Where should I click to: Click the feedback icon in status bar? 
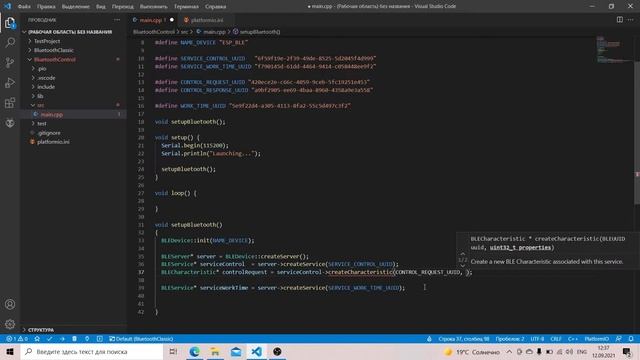[x=619, y=339]
